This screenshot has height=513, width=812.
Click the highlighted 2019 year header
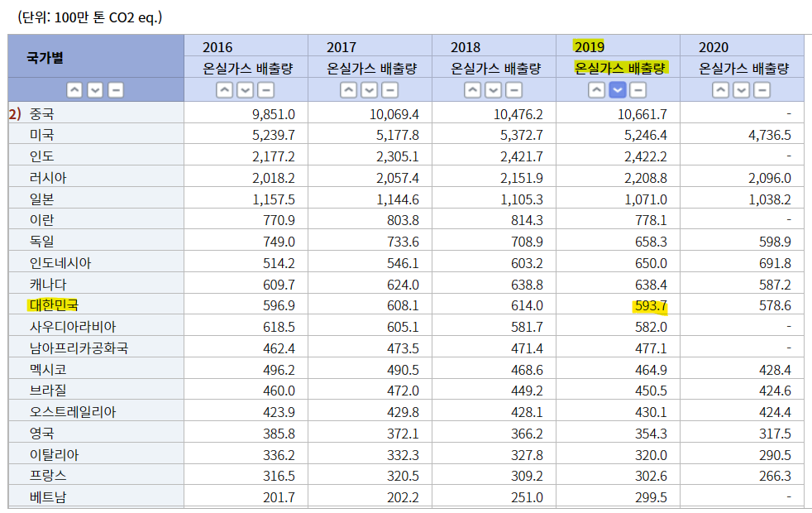click(x=590, y=47)
